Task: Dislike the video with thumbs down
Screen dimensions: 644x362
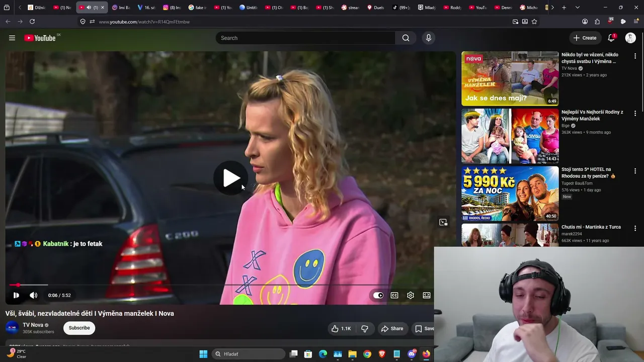Action: click(x=365, y=328)
